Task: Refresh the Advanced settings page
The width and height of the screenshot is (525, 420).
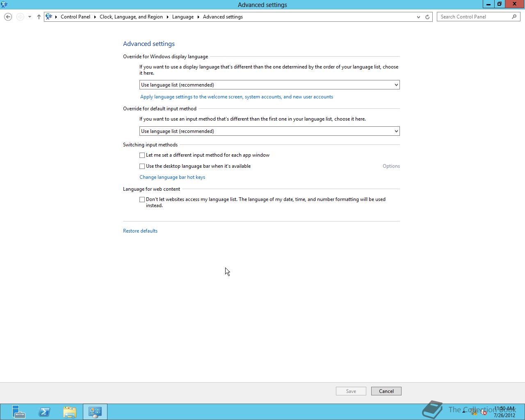Action: (427, 17)
